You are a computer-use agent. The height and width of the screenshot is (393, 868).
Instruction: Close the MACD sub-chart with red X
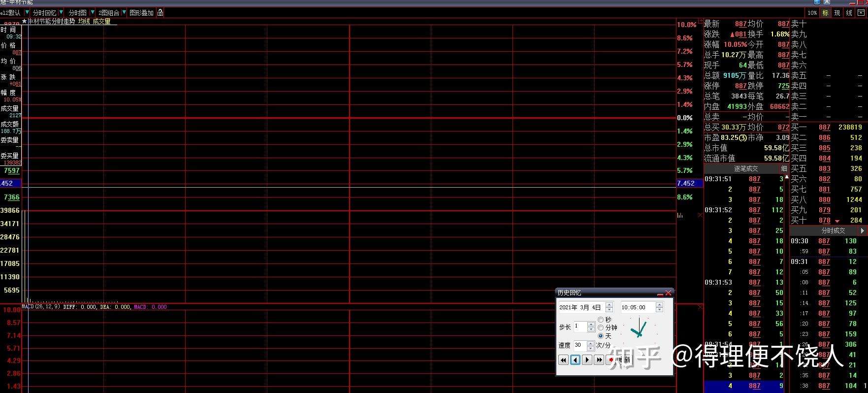[700, 307]
